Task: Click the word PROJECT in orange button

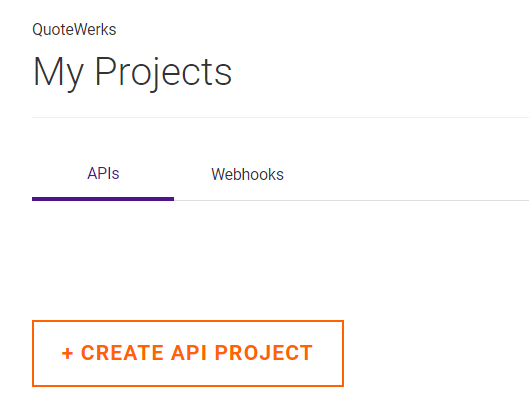Action: pyautogui.click(x=263, y=353)
